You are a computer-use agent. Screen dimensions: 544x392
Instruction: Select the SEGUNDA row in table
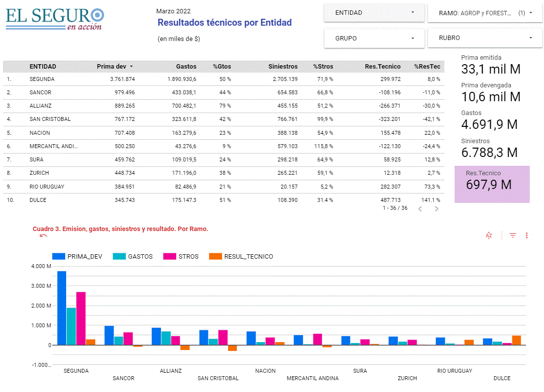tap(42, 79)
